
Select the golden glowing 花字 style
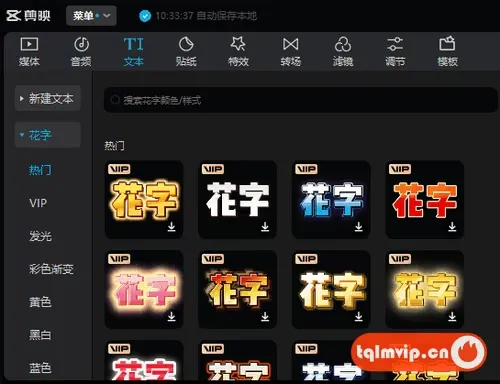144,199
